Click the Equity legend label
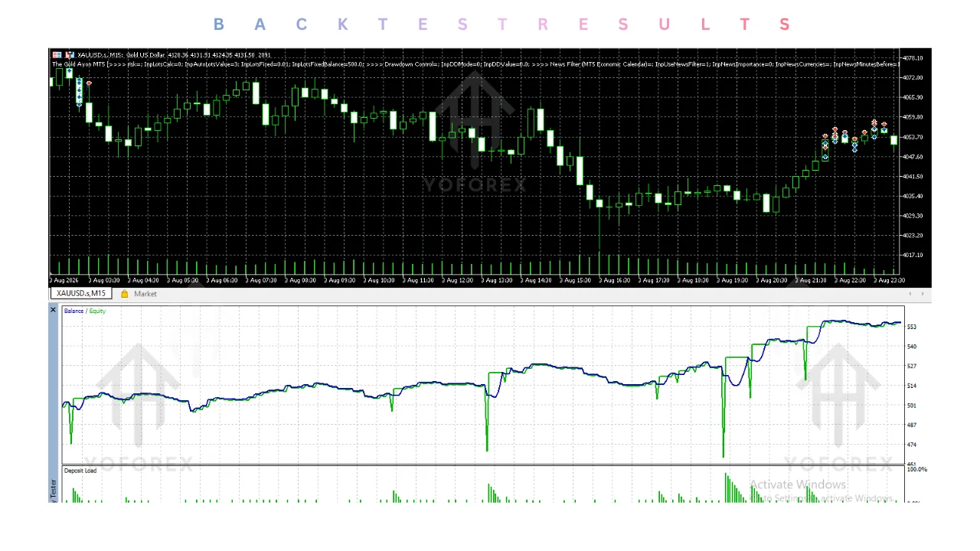The width and height of the screenshot is (980, 551). point(97,311)
